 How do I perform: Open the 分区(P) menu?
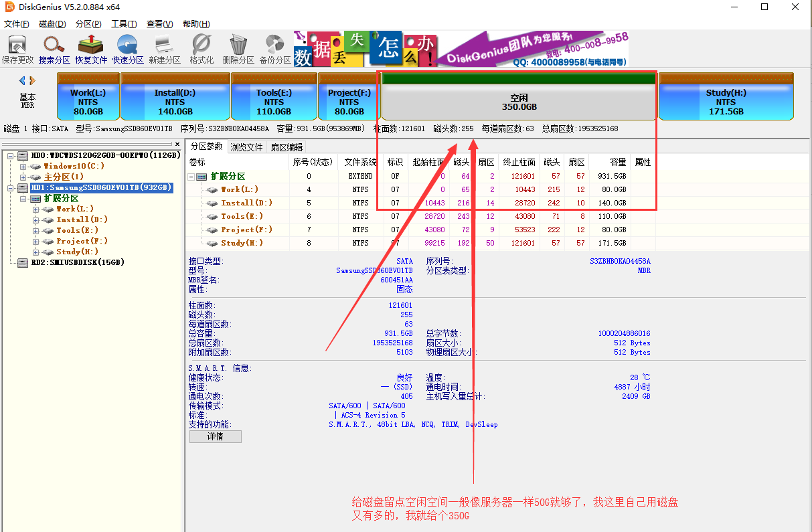(88, 24)
